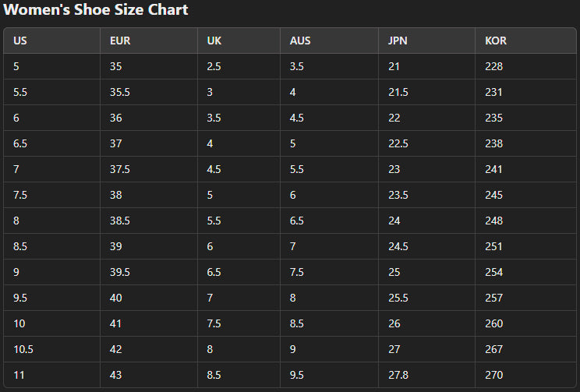Select the KOR 228 cell
580x392 pixels.
(493, 66)
